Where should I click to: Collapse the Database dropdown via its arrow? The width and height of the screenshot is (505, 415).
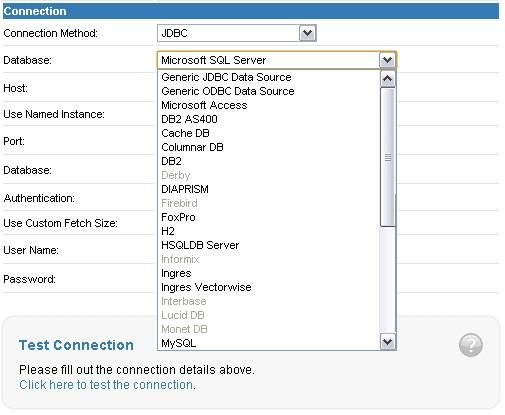click(387, 60)
